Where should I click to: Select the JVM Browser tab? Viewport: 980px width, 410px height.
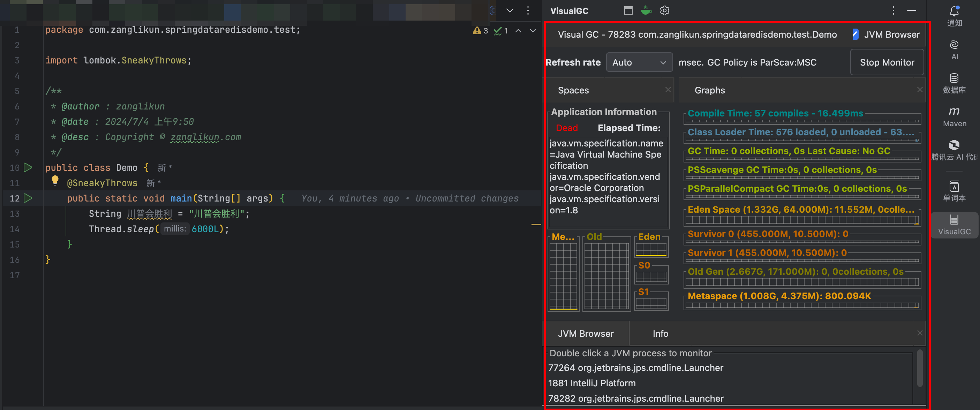point(586,334)
